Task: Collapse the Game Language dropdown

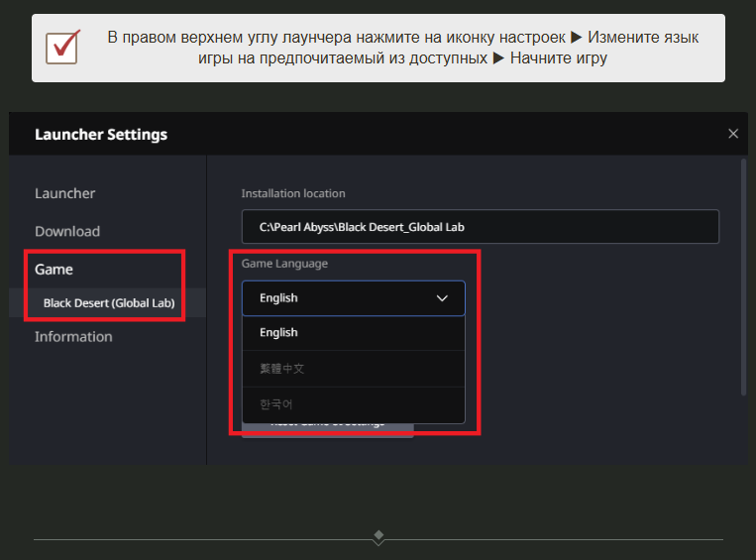Action: [x=354, y=298]
